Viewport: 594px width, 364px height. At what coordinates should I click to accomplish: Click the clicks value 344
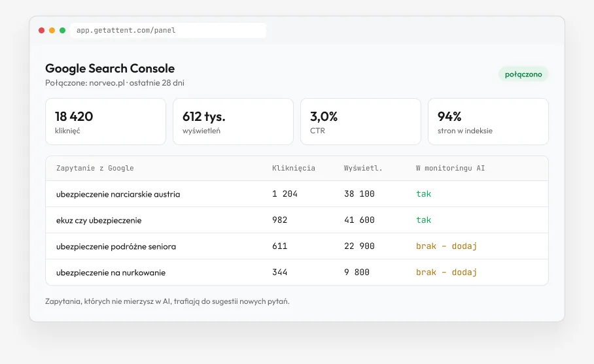pyautogui.click(x=279, y=272)
